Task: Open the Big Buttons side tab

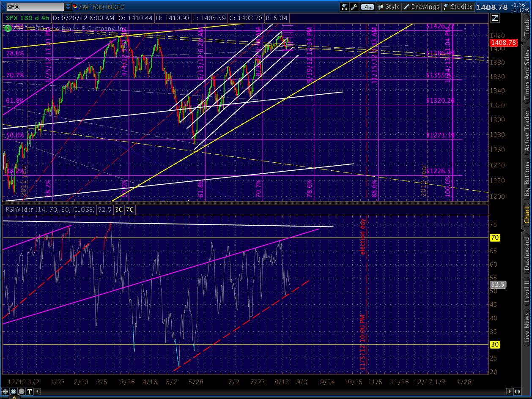Action: tap(527, 179)
